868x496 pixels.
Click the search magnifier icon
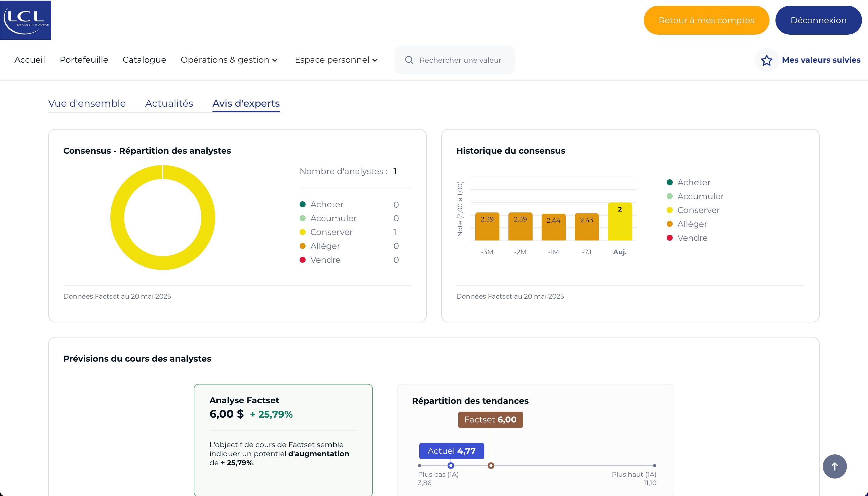coord(409,60)
